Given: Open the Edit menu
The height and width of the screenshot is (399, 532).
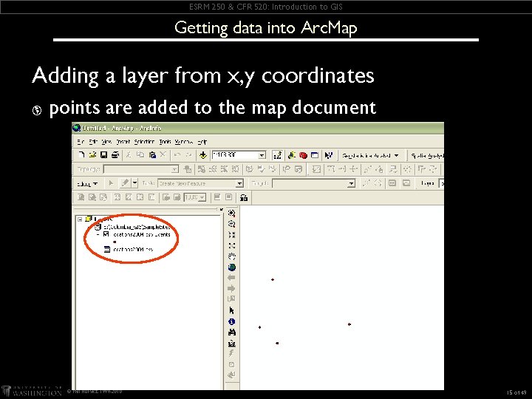Looking at the screenshot, I should pyautogui.click(x=93, y=141).
